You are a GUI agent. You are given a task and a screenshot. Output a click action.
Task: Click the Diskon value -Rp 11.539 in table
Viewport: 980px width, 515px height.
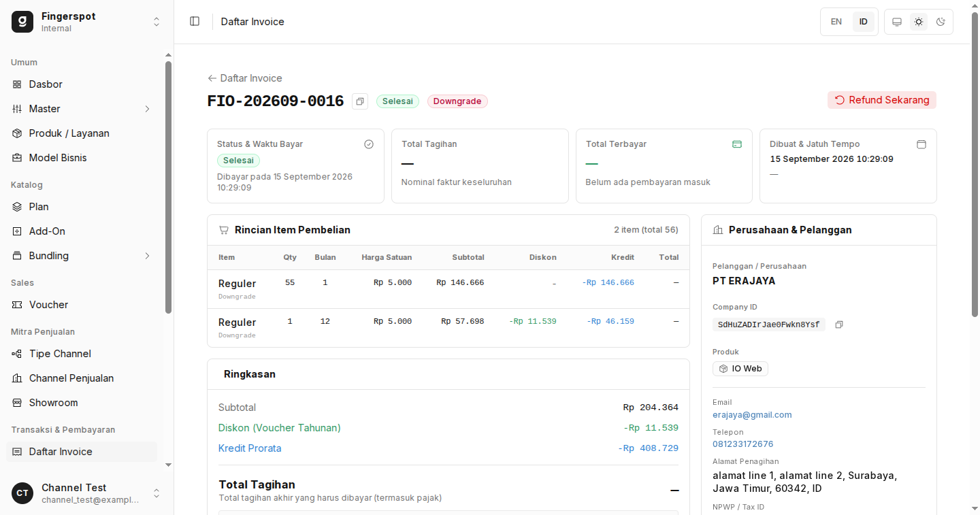[533, 321]
